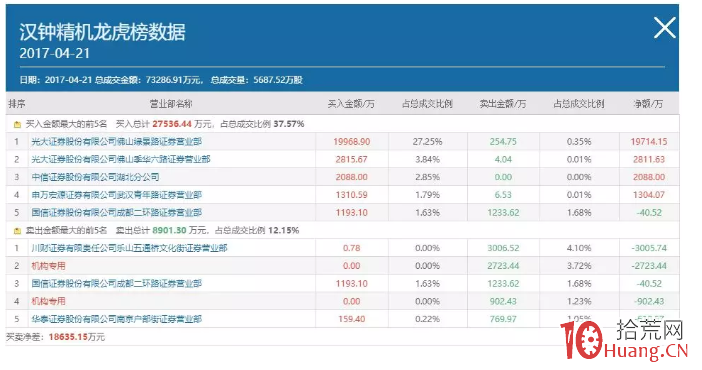Select sell amount 2723.44
Viewport: 702px width, 370px height.
click(x=503, y=266)
